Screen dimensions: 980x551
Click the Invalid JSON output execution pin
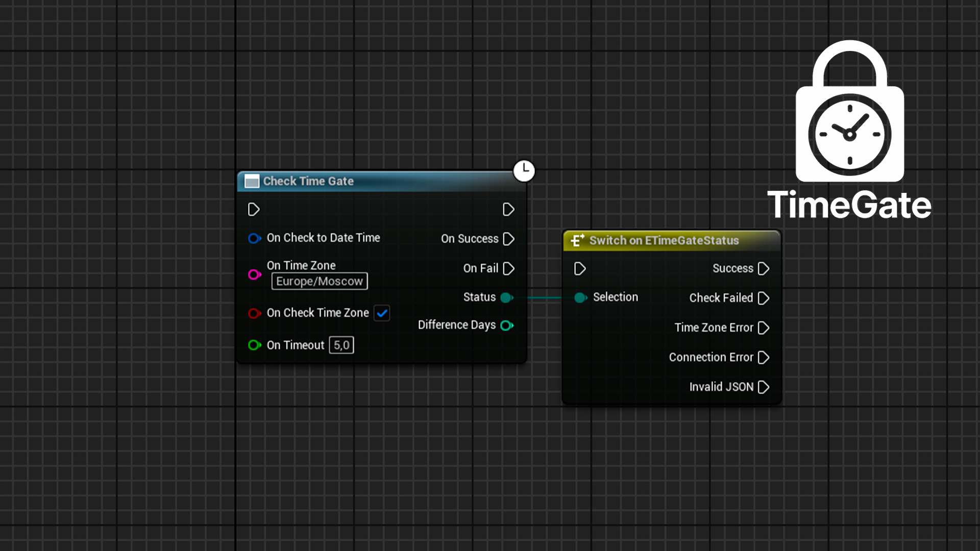(x=764, y=387)
